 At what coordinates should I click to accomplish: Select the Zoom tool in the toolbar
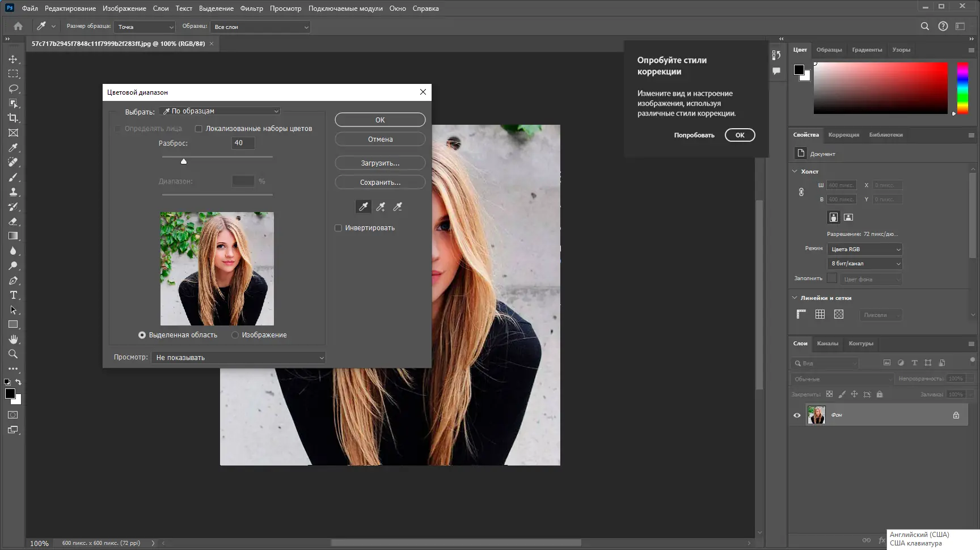pos(13,354)
